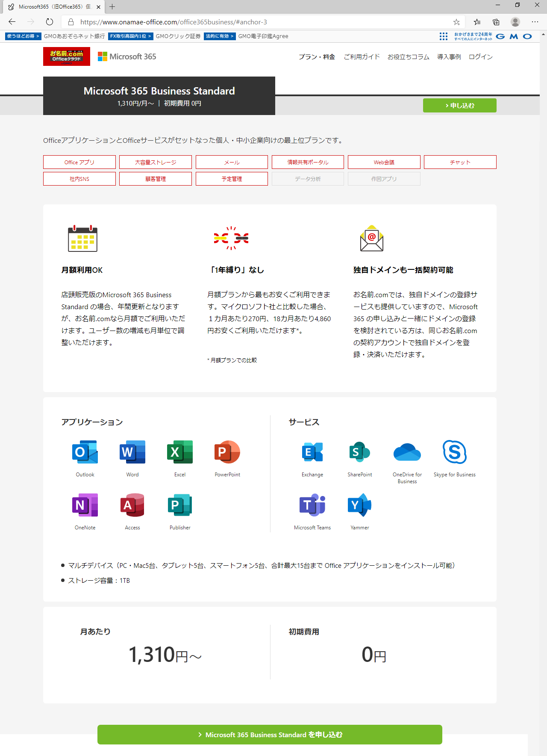The width and height of the screenshot is (547, 756).
Task: Click the Web会議 feature tag
Action: pos(384,162)
